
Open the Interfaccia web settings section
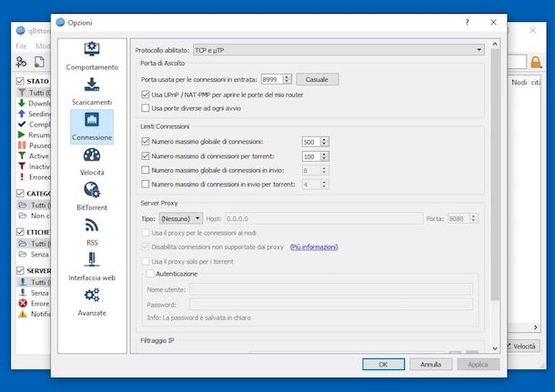click(x=92, y=266)
